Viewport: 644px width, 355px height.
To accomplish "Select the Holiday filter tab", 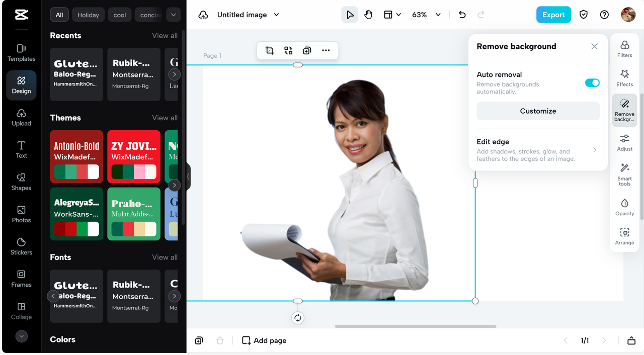I will [88, 15].
